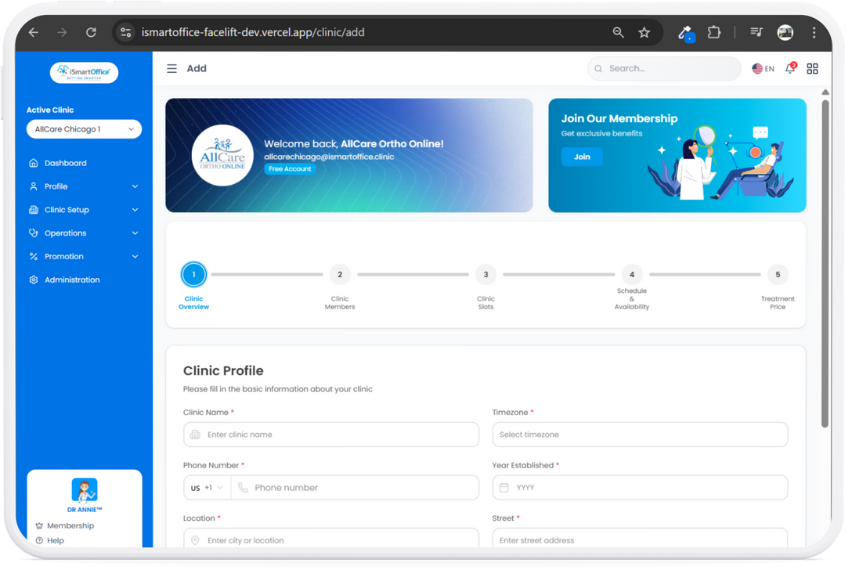Click the Membership link in sidebar footer
This screenshot has height=574, width=846.
[x=70, y=526]
